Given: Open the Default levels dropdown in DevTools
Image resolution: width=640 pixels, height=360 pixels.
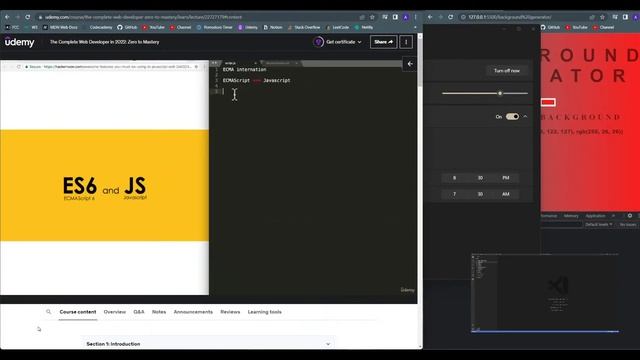Looking at the screenshot, I should (x=598, y=224).
